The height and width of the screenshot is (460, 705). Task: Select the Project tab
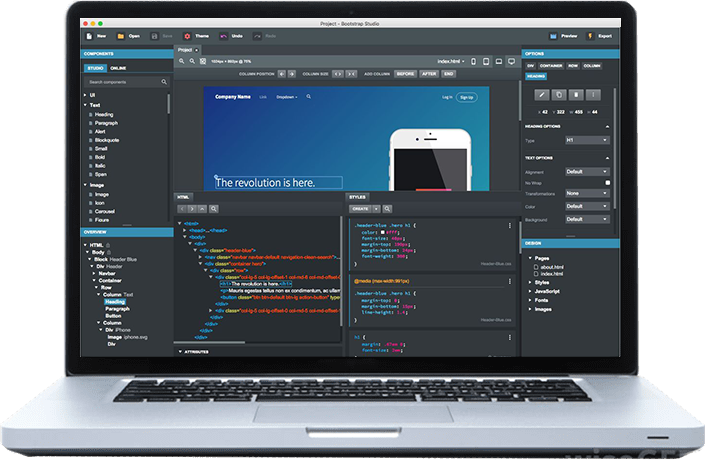tap(187, 49)
